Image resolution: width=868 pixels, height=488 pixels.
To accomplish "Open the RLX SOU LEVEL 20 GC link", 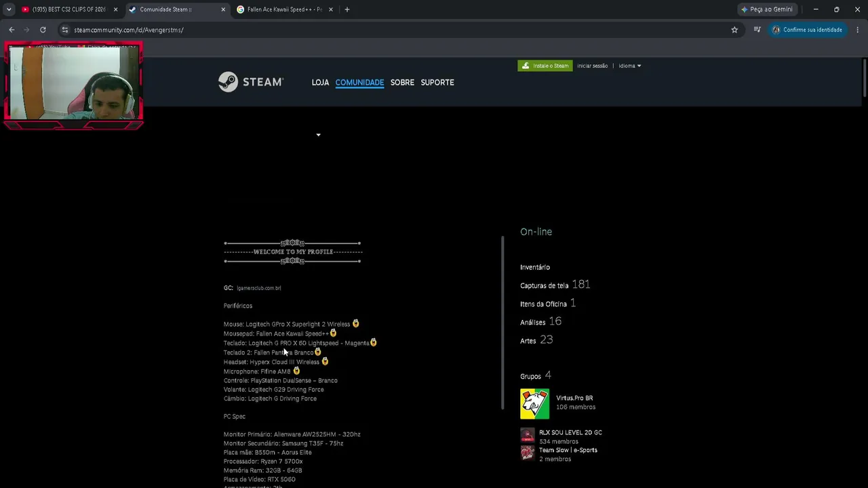I will click(x=570, y=432).
